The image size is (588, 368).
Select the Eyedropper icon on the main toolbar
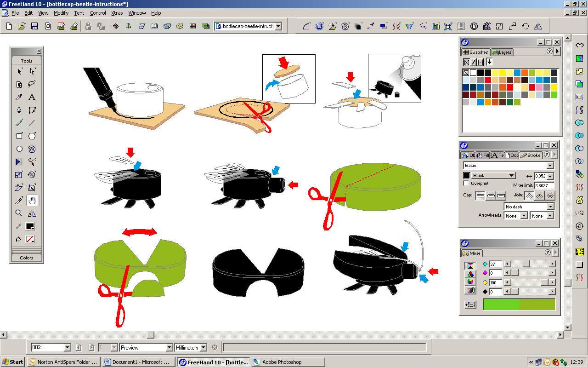371,26
